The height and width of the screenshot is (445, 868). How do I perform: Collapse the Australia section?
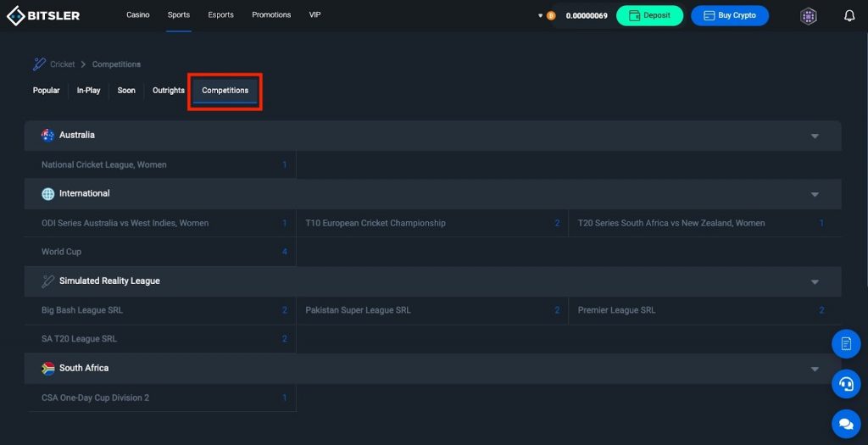[815, 136]
